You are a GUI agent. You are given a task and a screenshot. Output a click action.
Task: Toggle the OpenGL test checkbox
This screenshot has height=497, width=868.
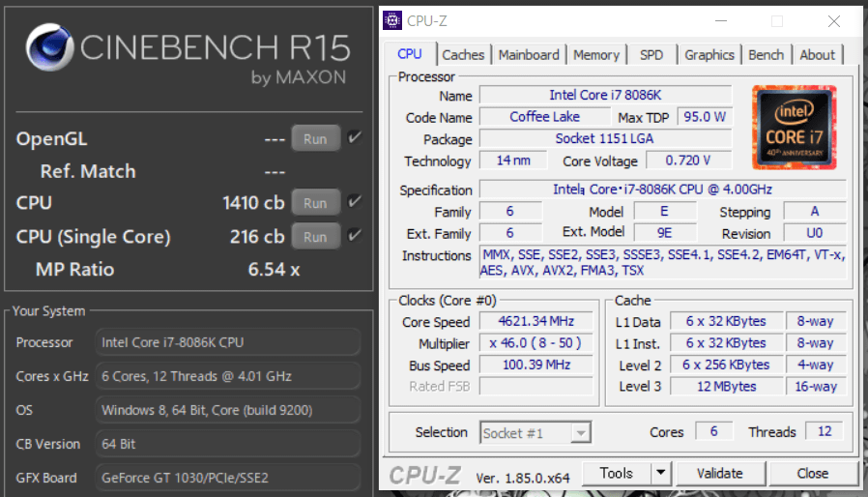pos(355,137)
